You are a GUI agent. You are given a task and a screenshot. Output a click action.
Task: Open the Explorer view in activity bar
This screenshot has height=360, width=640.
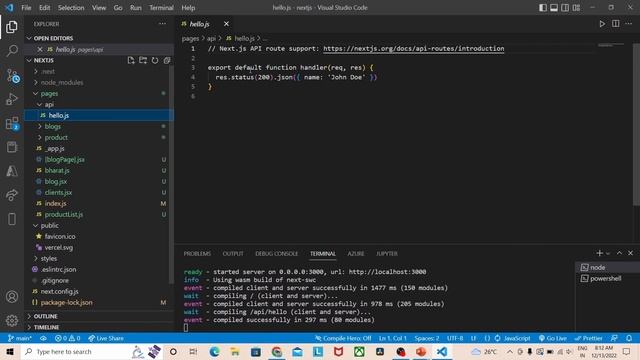[12, 27]
